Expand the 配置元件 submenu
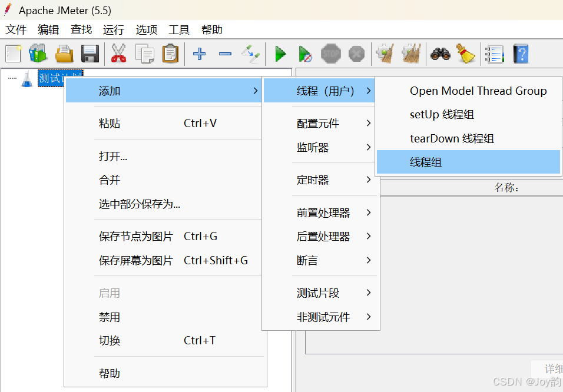563x392 pixels. [x=319, y=124]
